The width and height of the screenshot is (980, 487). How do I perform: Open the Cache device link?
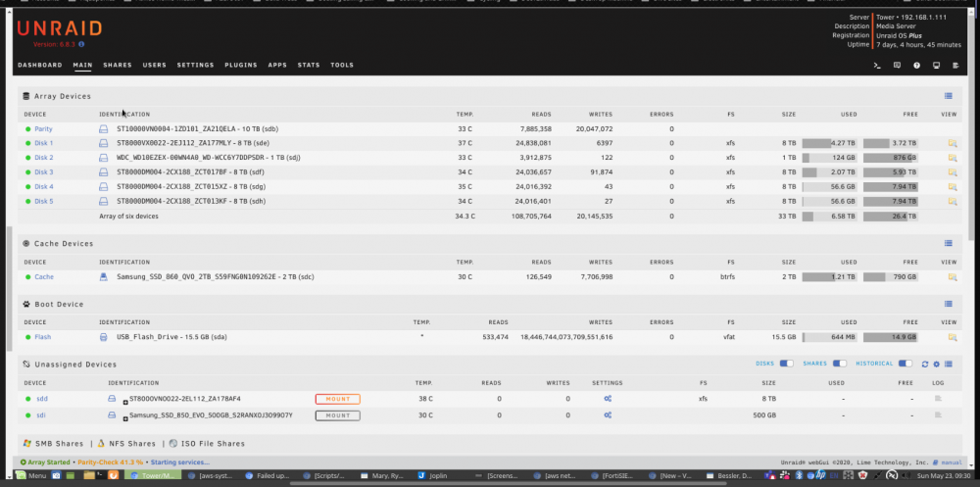click(44, 277)
